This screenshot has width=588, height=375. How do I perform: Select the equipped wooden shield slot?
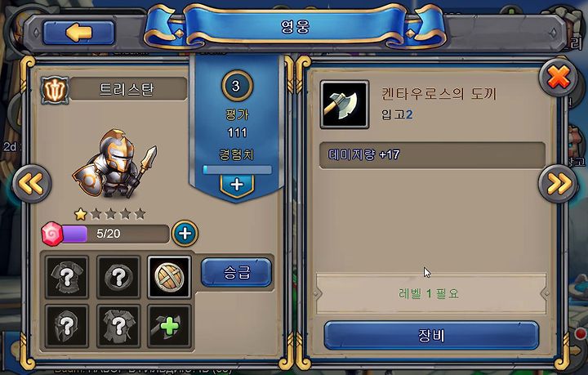point(170,278)
